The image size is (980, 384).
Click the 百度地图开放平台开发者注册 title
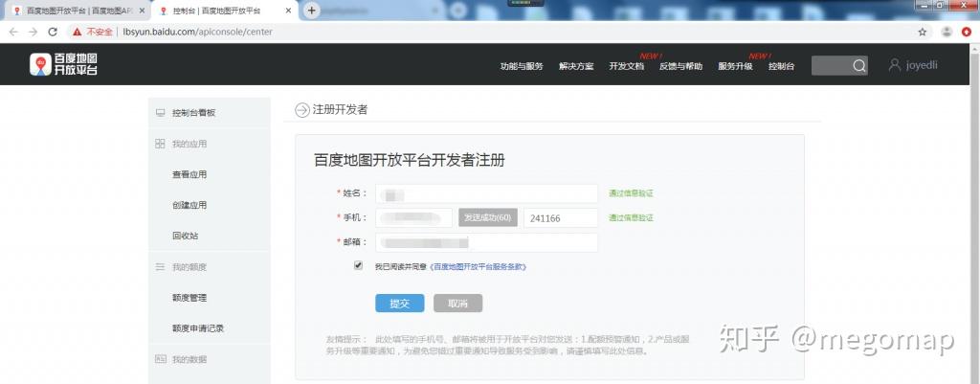(410, 160)
